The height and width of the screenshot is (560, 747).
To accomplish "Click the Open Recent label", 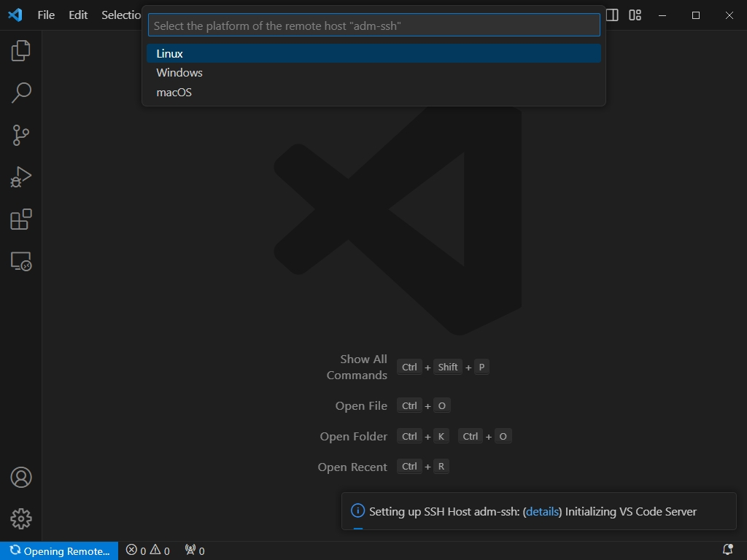I will (x=352, y=467).
